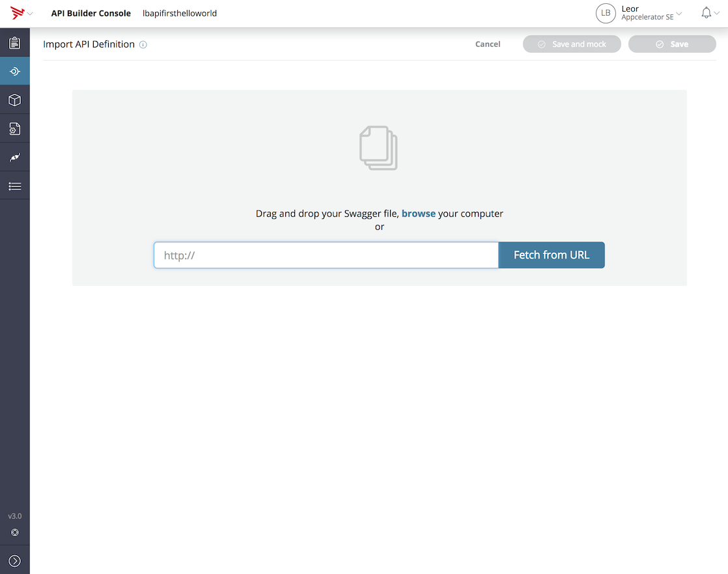Open the browse link to pick a Swagger file
This screenshot has width=728, height=574.
coord(419,213)
